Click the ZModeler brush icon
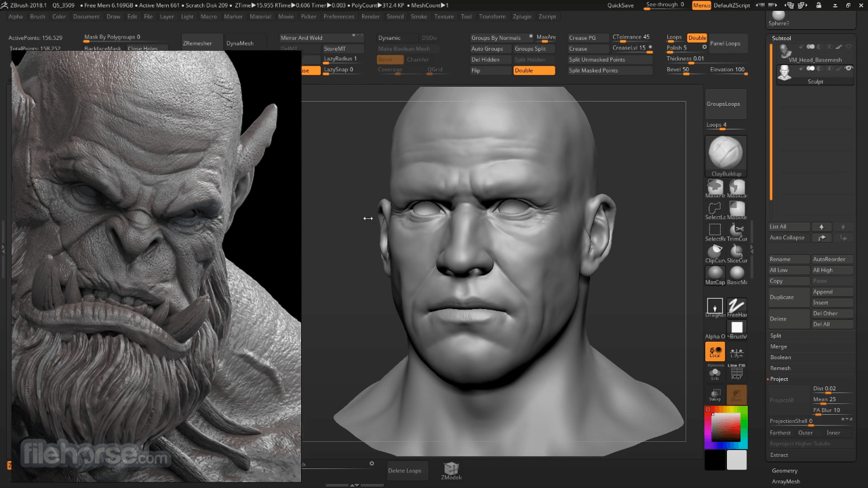Screen dimensions: 868x488 coord(451,471)
